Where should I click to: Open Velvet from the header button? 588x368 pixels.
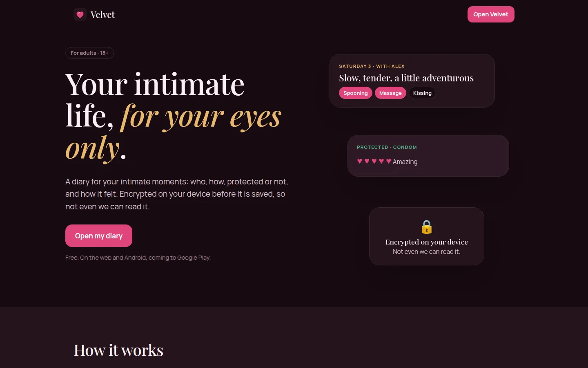coord(491,14)
